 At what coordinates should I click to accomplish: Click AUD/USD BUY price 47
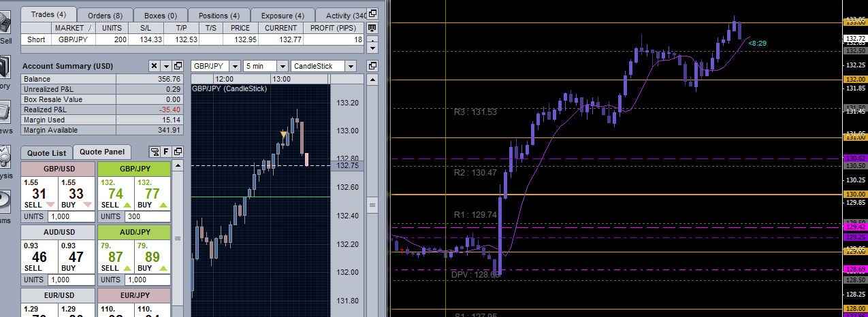coord(76,256)
